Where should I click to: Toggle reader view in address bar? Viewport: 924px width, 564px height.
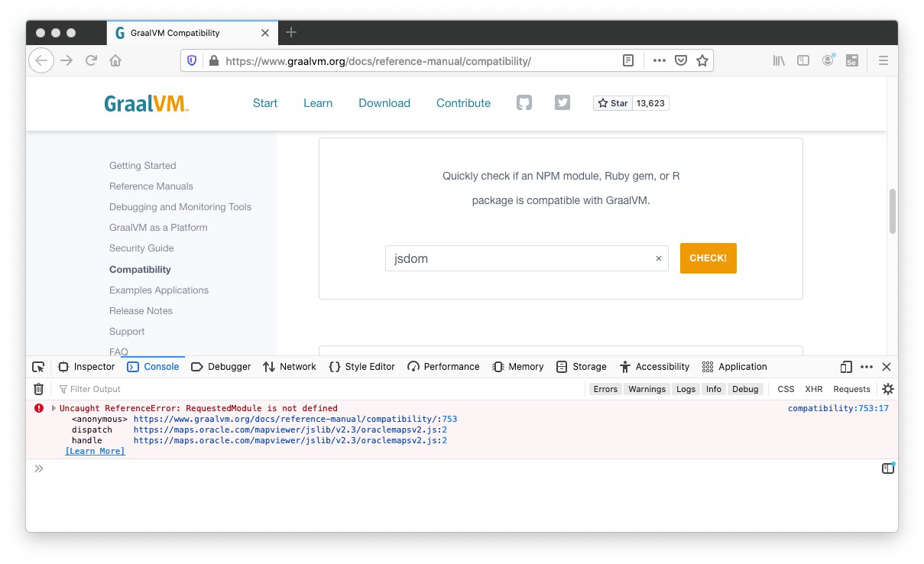[x=628, y=60]
